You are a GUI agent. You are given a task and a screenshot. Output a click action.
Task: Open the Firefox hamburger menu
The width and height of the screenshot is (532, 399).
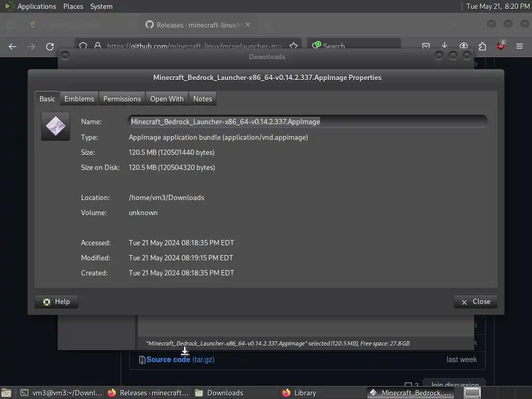[520, 46]
